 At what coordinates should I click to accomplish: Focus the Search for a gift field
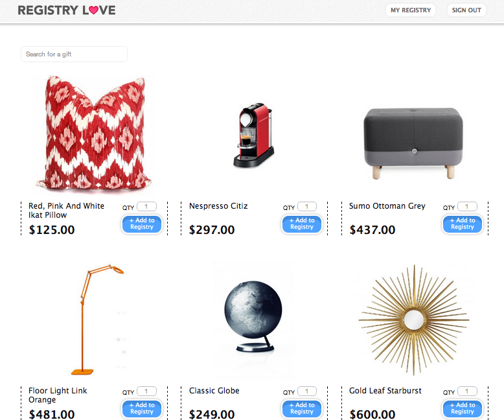[x=74, y=54]
